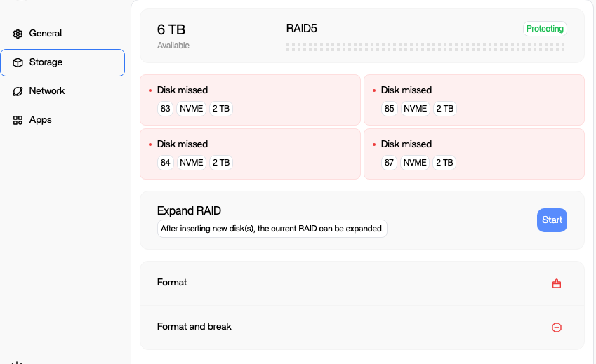Image resolution: width=596 pixels, height=364 pixels.
Task: Start the Expand RAID process
Action: point(552,220)
